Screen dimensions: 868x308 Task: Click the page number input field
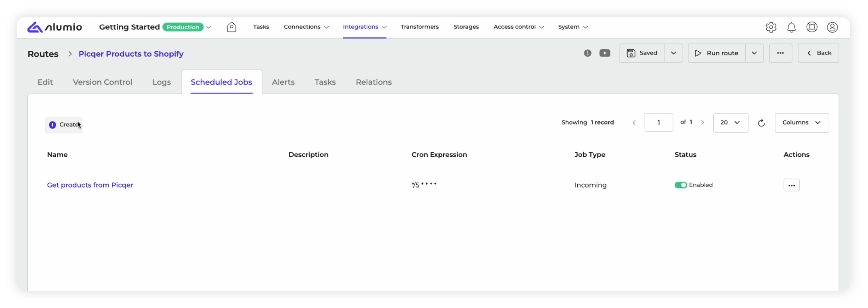pyautogui.click(x=658, y=122)
